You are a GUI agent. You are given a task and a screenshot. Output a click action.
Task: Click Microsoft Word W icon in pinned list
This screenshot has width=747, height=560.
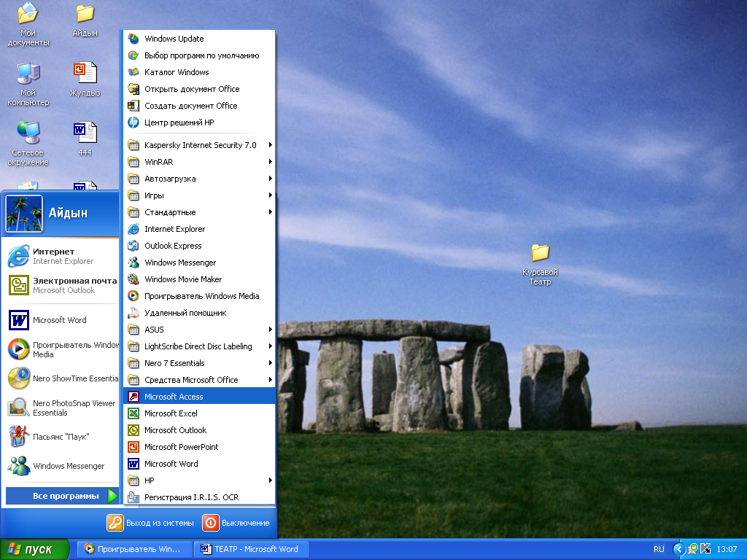tap(18, 320)
